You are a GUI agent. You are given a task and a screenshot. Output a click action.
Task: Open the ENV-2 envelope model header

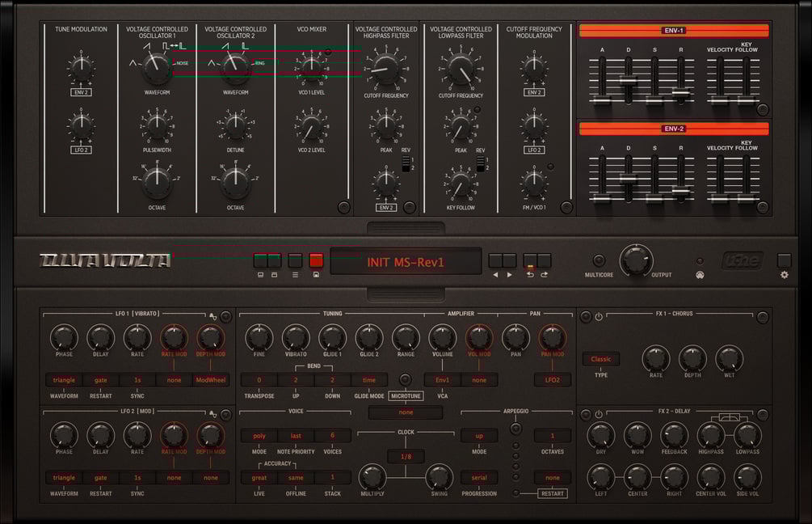674,129
